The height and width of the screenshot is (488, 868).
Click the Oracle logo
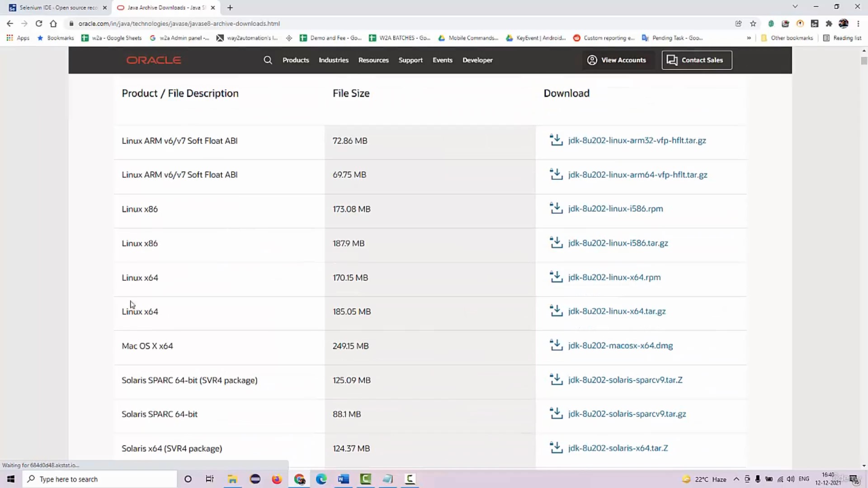pos(154,60)
